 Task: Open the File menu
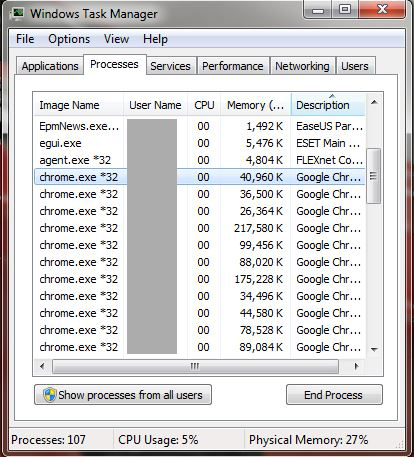pos(25,39)
